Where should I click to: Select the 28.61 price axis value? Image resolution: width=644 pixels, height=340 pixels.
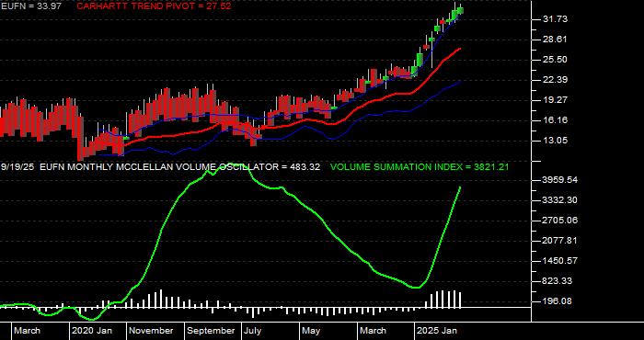(555, 40)
